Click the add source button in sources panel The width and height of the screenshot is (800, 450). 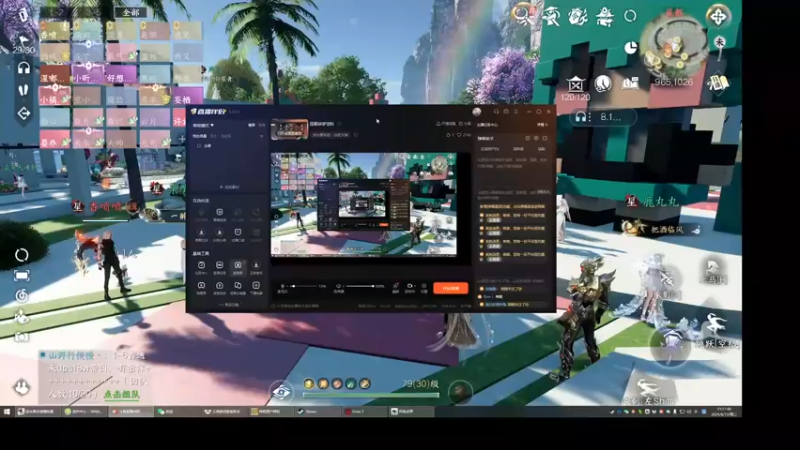[x=229, y=187]
